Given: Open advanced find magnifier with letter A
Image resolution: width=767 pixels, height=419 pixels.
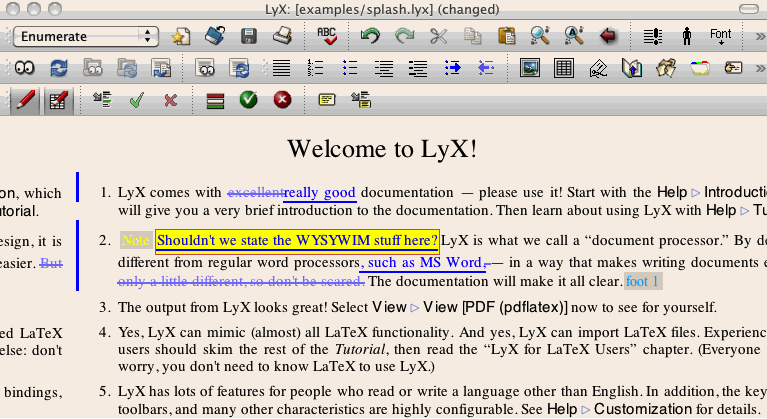Looking at the screenshot, I should [x=574, y=36].
